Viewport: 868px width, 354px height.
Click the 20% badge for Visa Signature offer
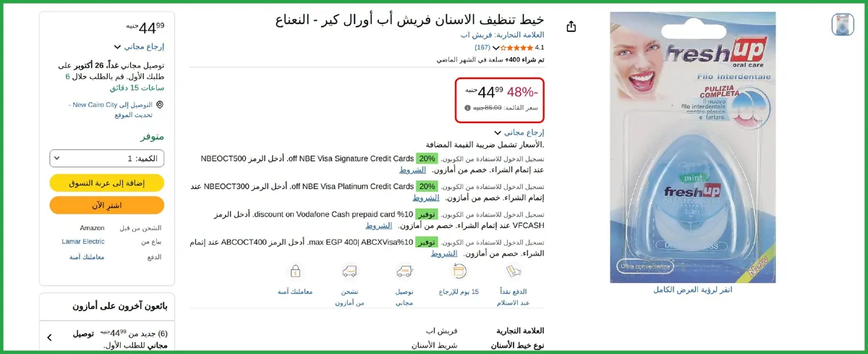coord(427,159)
